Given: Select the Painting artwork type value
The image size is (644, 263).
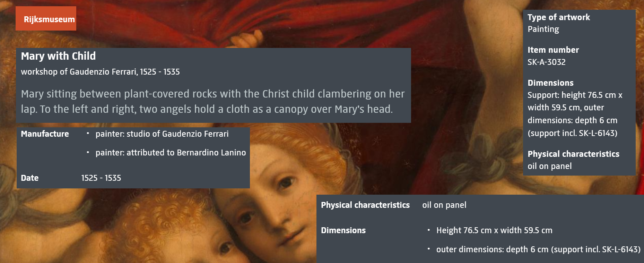Looking at the screenshot, I should tap(543, 29).
